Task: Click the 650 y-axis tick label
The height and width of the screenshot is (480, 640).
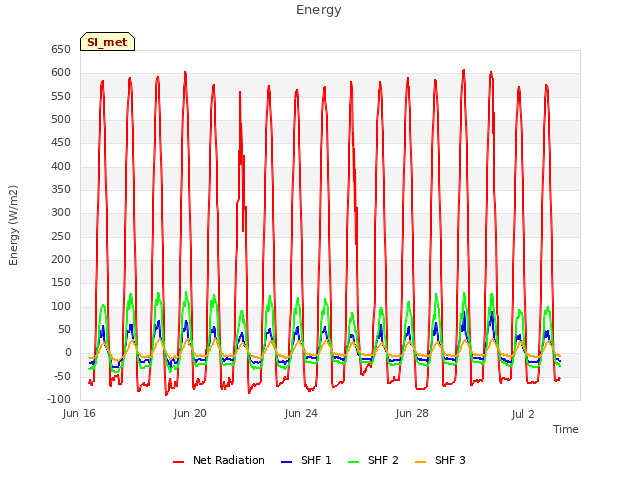Action: click(x=61, y=49)
